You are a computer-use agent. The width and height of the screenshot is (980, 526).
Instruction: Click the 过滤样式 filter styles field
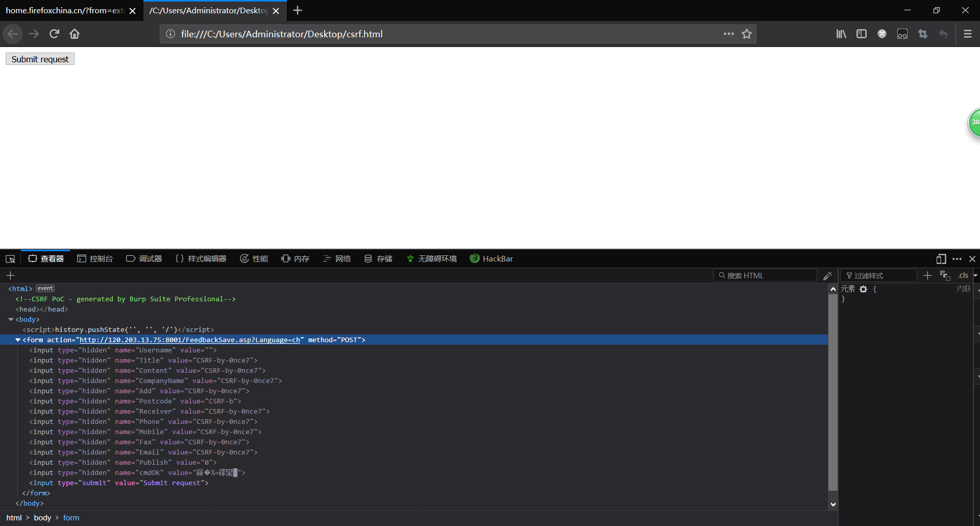[879, 276]
